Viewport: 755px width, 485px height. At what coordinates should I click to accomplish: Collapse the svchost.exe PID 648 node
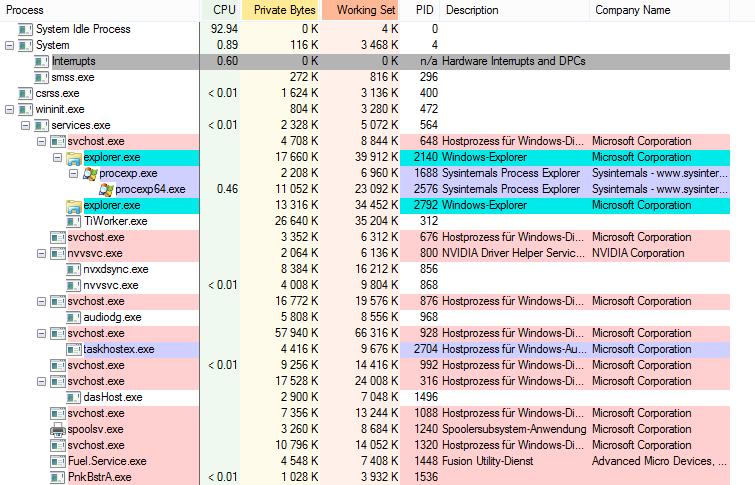coord(41,142)
